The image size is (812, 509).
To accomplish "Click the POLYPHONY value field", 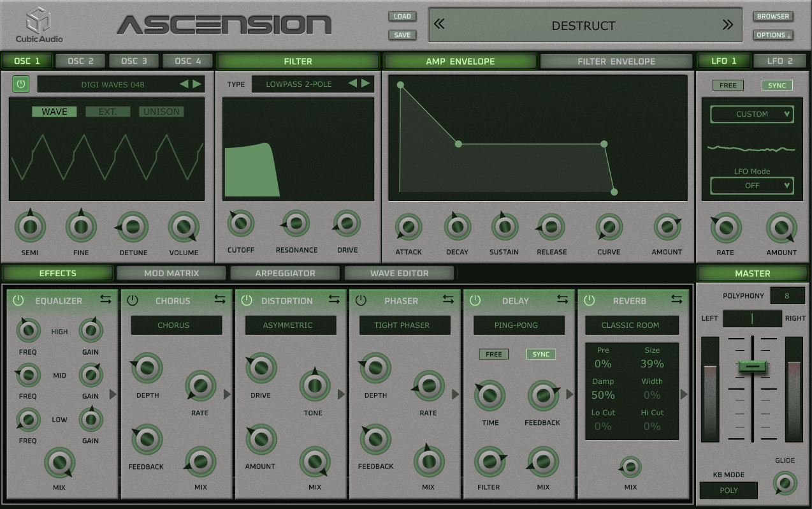I will coord(787,296).
